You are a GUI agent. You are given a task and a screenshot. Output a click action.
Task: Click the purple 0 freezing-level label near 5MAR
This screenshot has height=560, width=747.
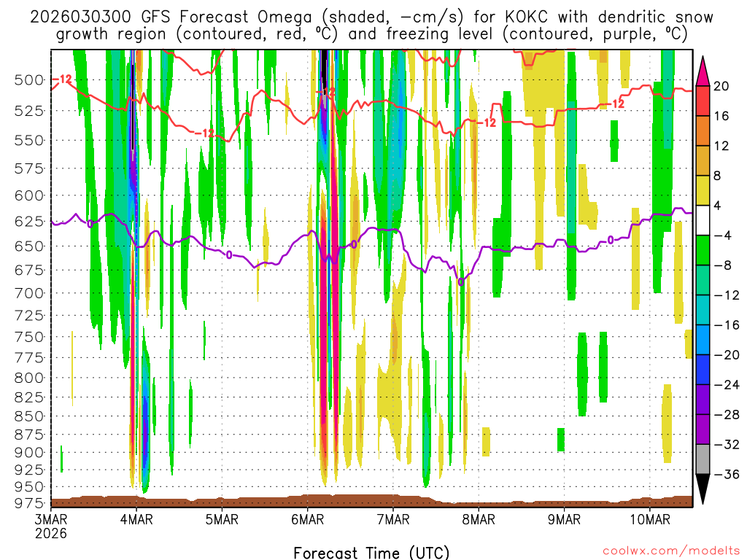tap(229, 255)
